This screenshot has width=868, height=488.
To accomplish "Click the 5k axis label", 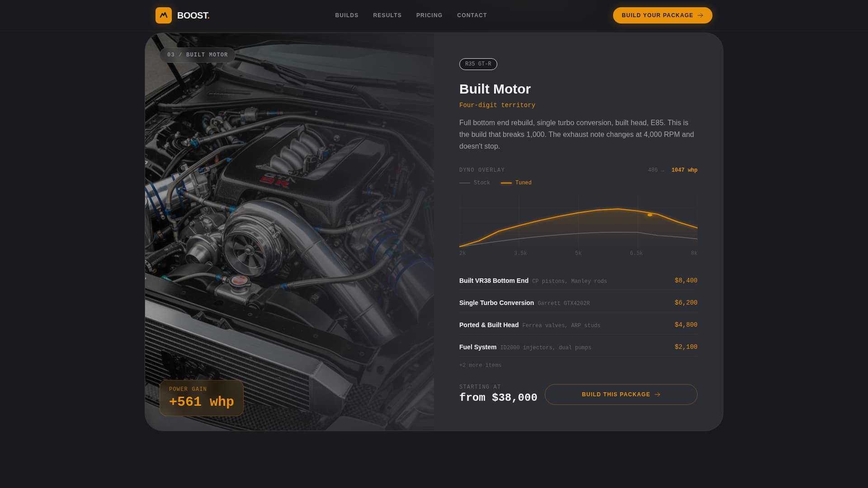I will [x=578, y=253].
